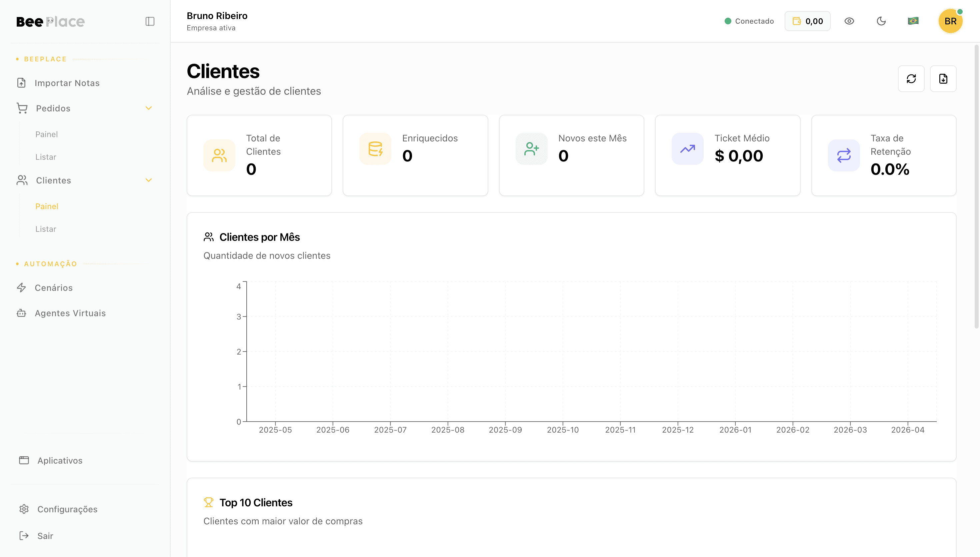Open the Brazil flag language selector

pos(913,21)
